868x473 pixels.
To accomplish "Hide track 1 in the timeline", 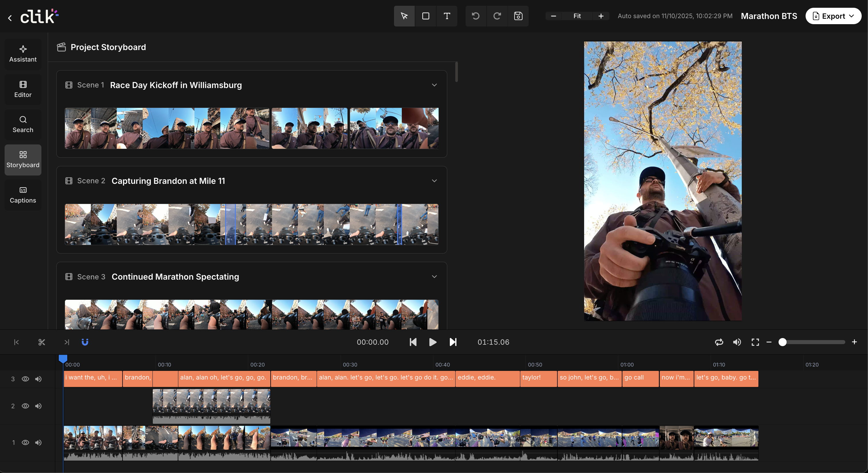I will [x=26, y=443].
